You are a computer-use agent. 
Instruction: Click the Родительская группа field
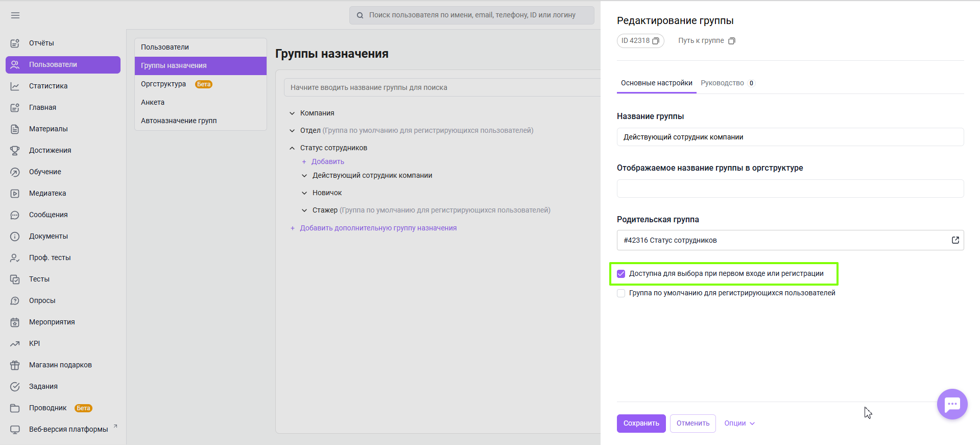tap(790, 240)
